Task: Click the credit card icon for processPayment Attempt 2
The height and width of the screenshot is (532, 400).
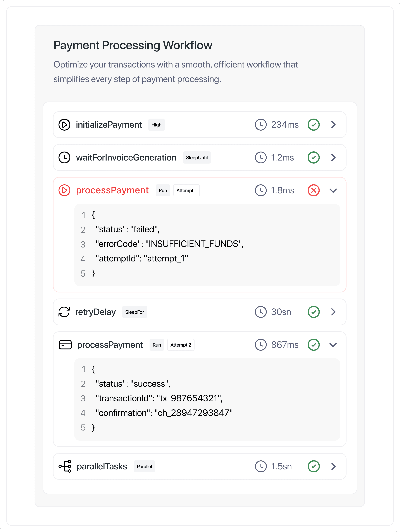Action: pyautogui.click(x=65, y=345)
